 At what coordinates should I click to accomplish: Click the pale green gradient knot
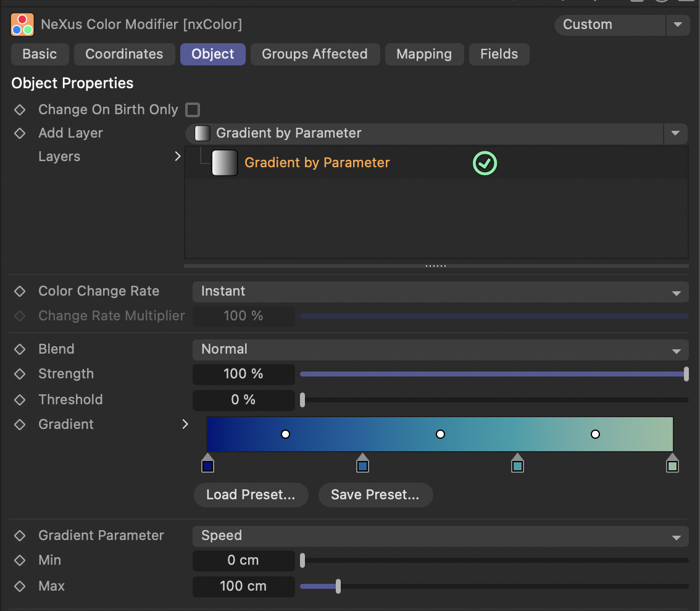[672, 463]
